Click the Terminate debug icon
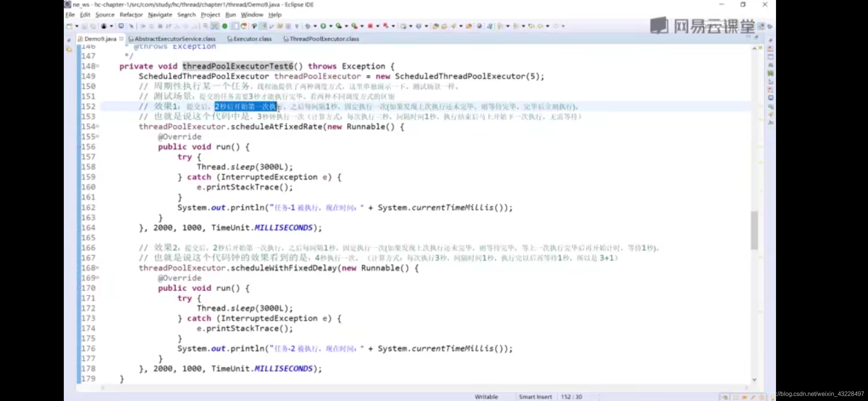Image resolution: width=868 pixels, height=401 pixels. [160, 26]
